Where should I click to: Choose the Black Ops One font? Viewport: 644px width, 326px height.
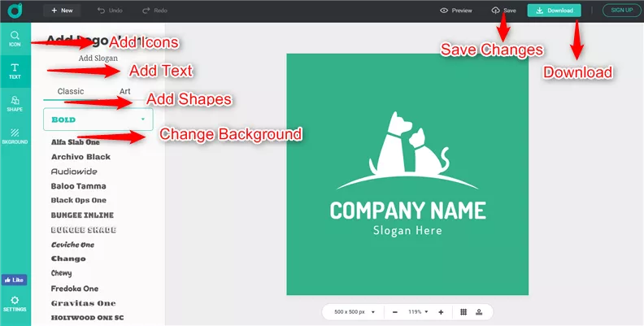pyautogui.click(x=78, y=200)
